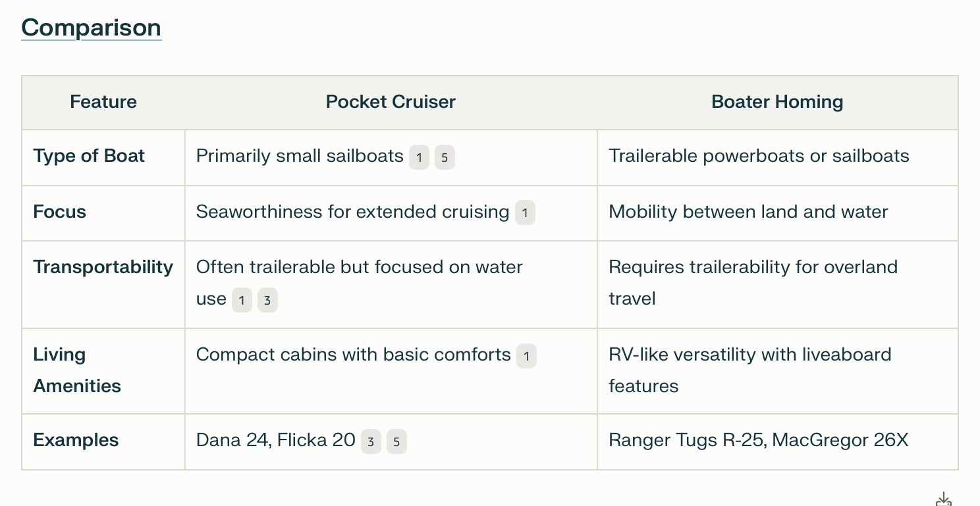Select the 'Living Amenities' row label
Image resolution: width=980 pixels, height=506 pixels.
[77, 370]
